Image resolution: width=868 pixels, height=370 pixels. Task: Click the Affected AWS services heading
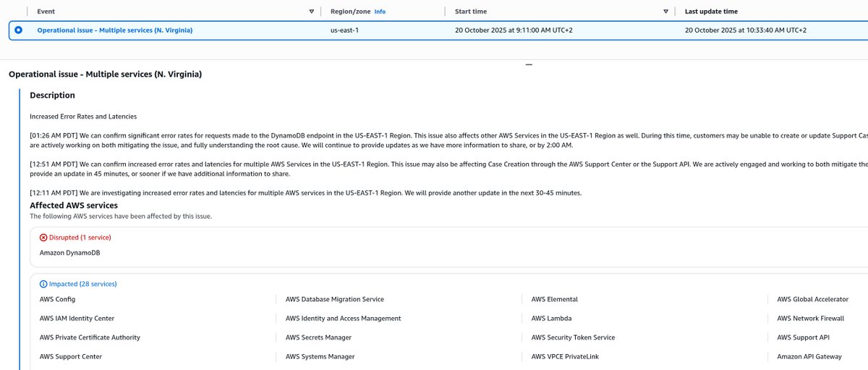(x=74, y=206)
